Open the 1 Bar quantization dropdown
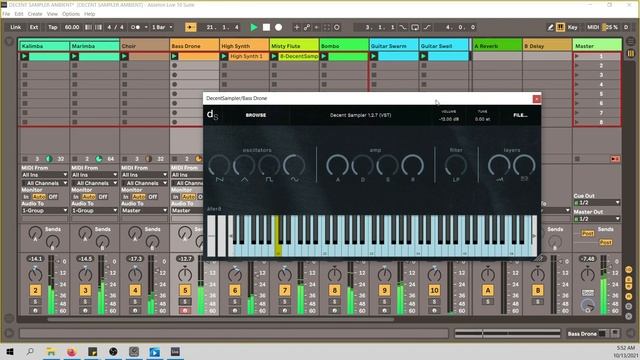 tap(162, 27)
